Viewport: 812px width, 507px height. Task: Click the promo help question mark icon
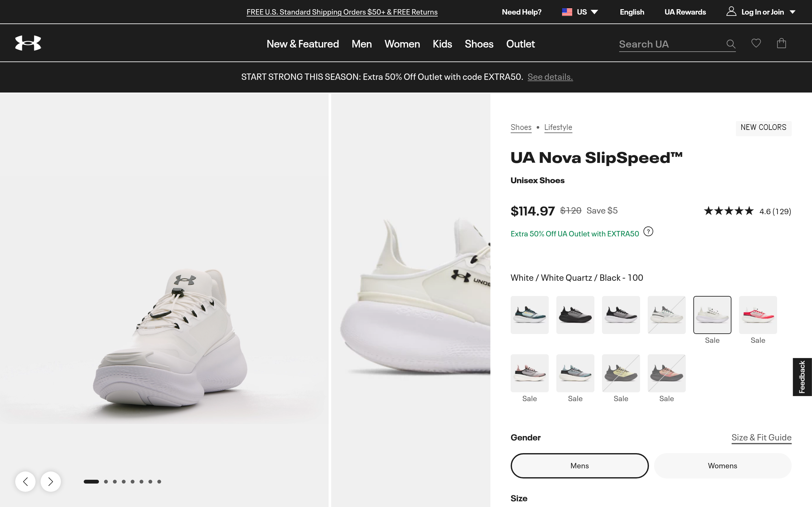click(648, 232)
